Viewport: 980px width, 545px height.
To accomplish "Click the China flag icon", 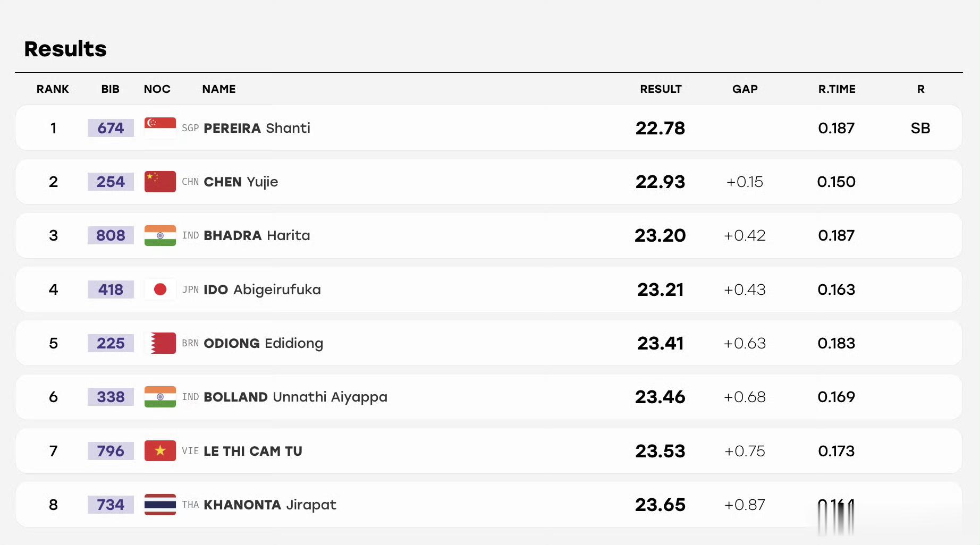I will (160, 182).
